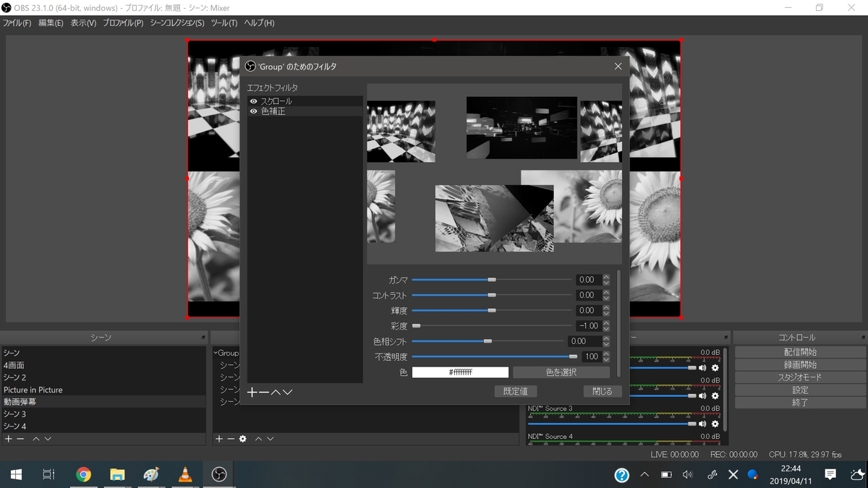
Task: Undock the Control panel via its float icon
Action: (x=861, y=338)
